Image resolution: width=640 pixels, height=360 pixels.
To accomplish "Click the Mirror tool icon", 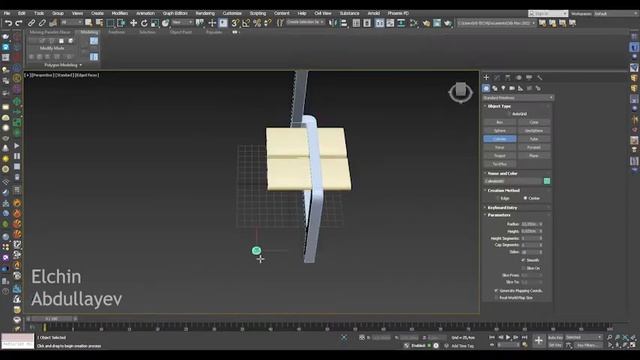I will pos(333,23).
